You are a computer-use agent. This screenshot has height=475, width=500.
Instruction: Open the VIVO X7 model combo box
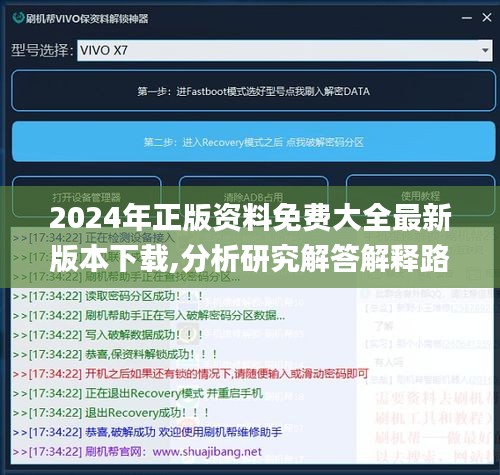coord(285,50)
